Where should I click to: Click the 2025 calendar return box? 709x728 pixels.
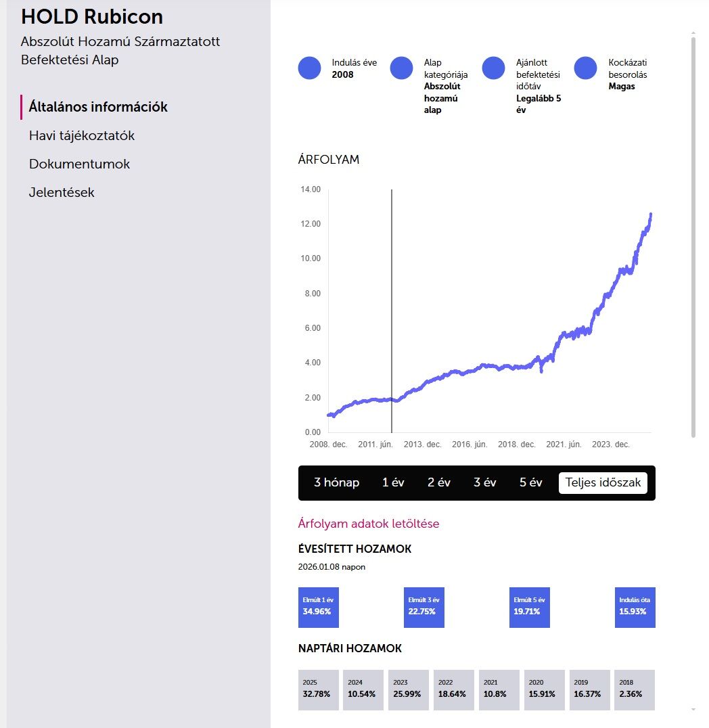click(x=318, y=689)
